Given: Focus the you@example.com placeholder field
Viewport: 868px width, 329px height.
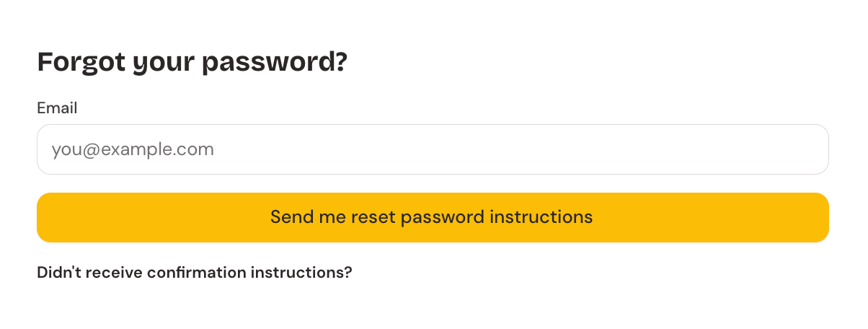Looking at the screenshot, I should (x=433, y=149).
